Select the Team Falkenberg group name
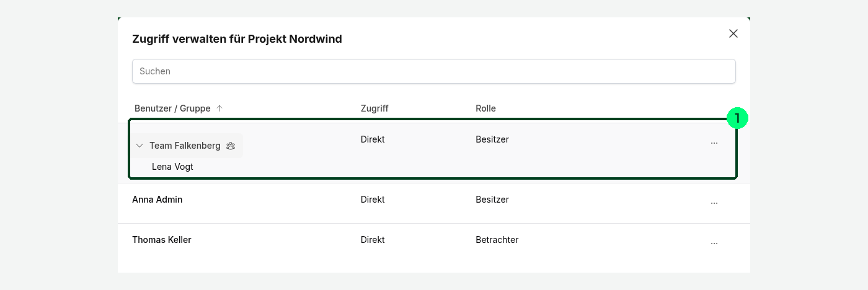 point(185,146)
